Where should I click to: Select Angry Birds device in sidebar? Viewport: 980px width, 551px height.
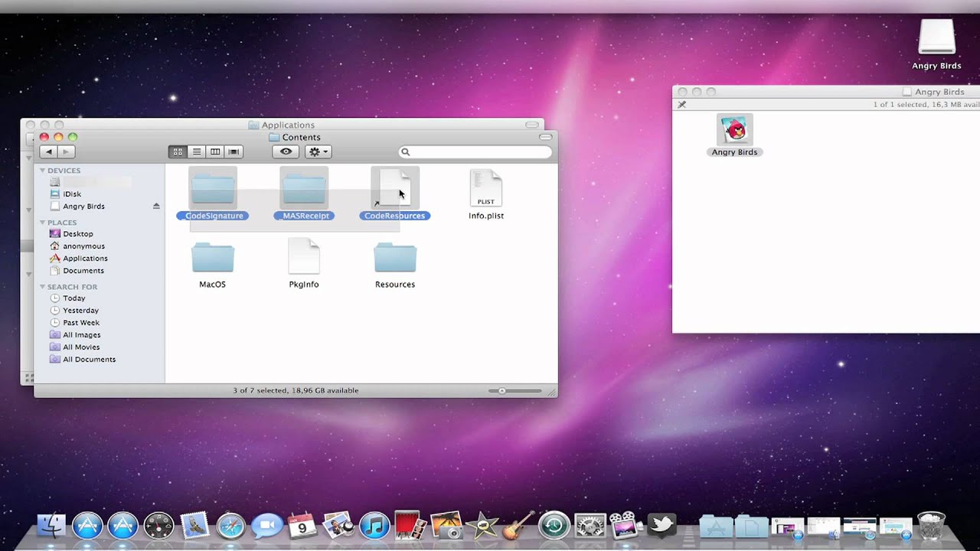(83, 207)
